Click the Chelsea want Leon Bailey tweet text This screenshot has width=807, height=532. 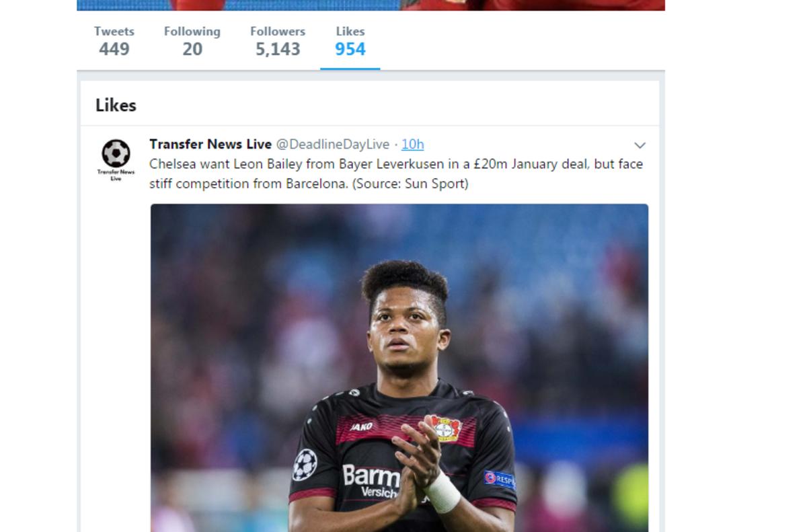tap(396, 174)
